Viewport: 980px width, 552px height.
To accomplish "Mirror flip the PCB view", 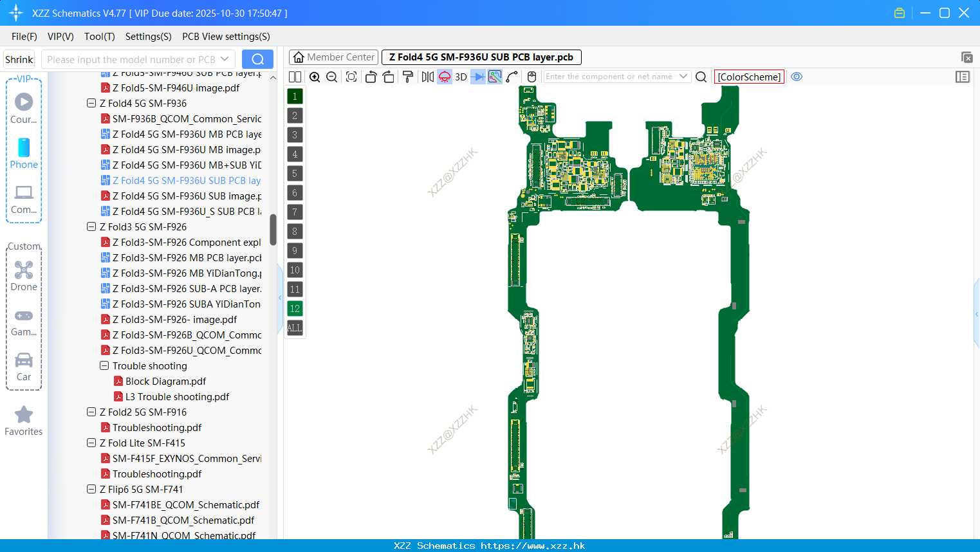I will [428, 77].
